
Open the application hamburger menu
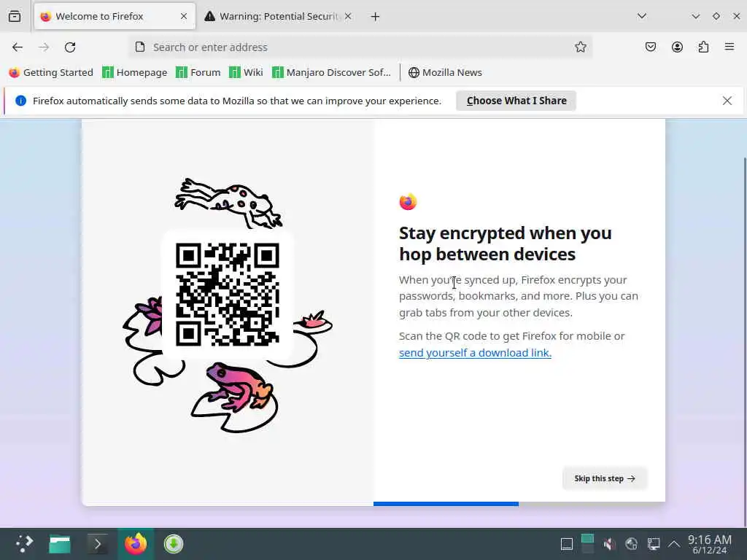(x=729, y=47)
